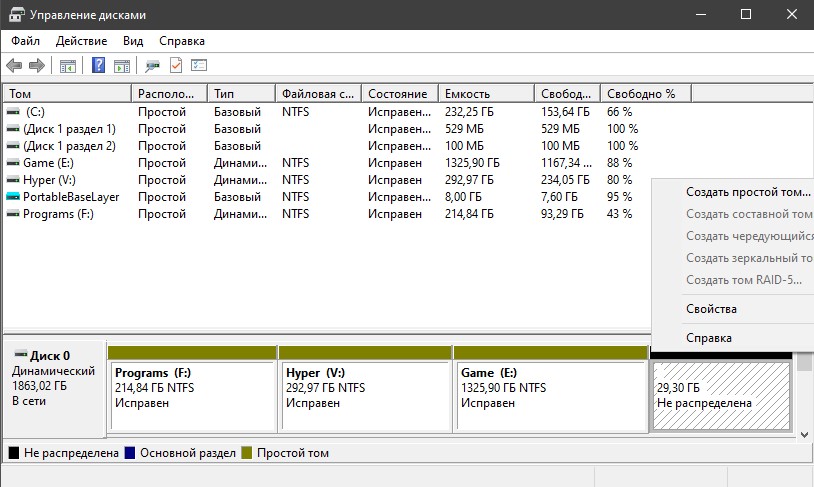Sort by the Свобод... column header

[x=567, y=93]
